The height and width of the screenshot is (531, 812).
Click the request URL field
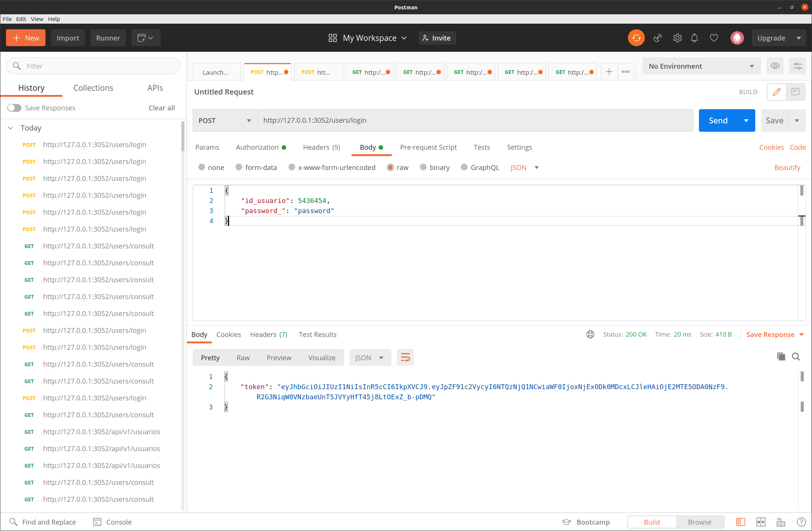[475, 120]
